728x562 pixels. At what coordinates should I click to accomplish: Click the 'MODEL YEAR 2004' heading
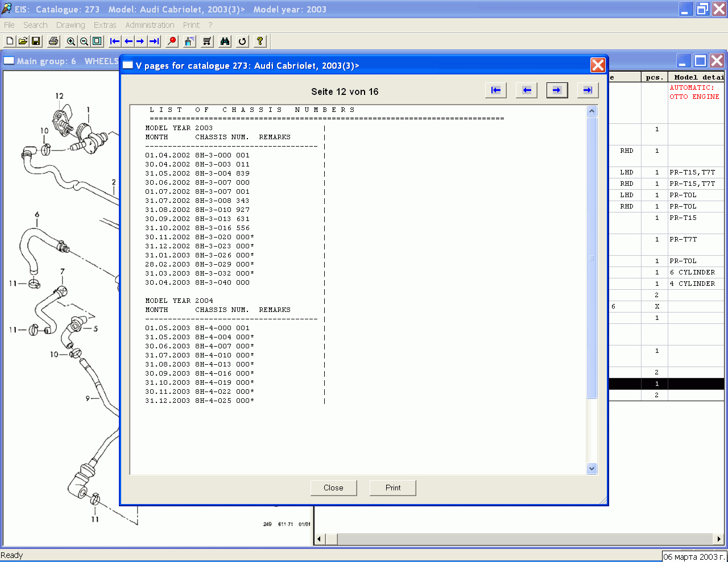(x=179, y=301)
